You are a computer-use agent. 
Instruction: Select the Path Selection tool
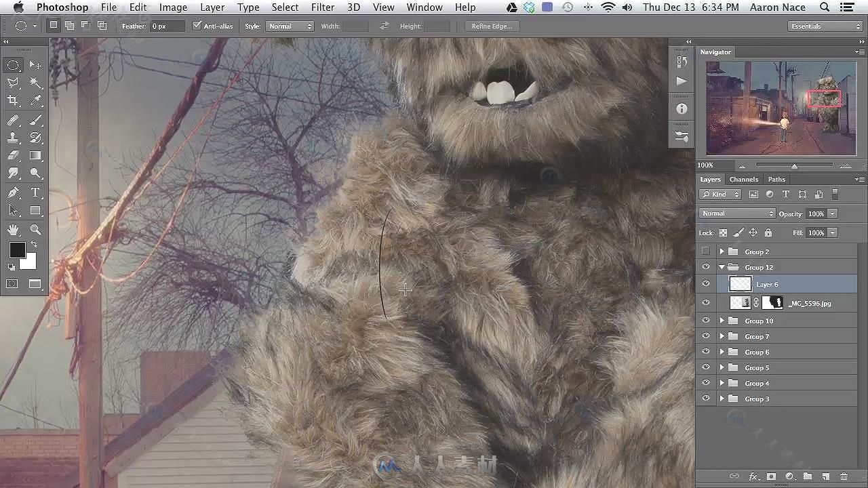pos(13,211)
